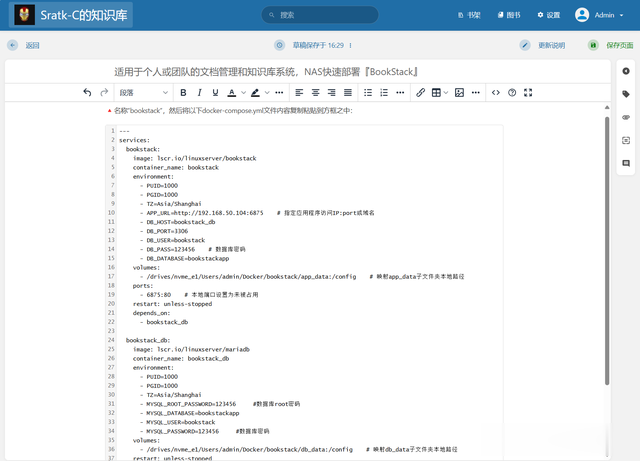This screenshot has width=640, height=461.
Task: Click code line with APP_URL value
Action: [205, 213]
